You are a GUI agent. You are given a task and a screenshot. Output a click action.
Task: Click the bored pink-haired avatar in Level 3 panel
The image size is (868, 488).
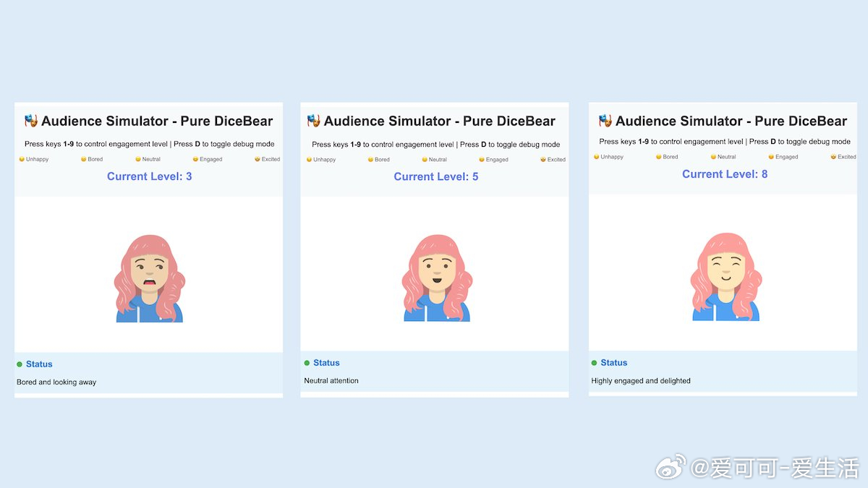pos(149,278)
